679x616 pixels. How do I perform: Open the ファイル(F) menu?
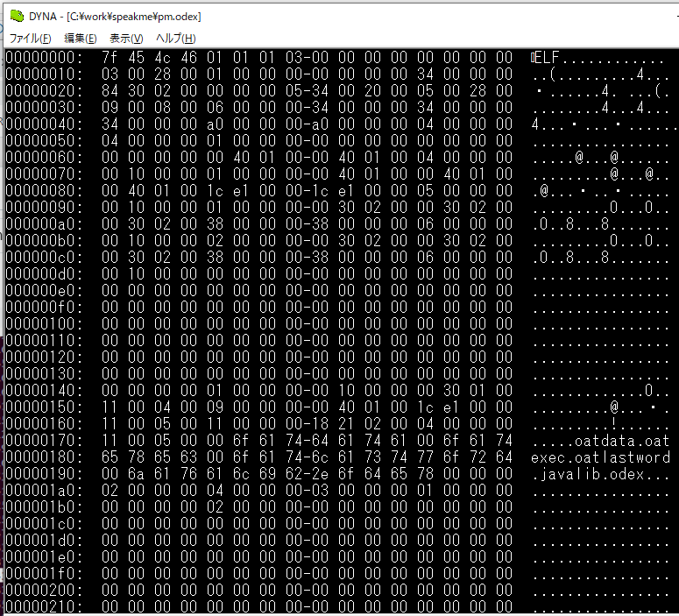31,39
